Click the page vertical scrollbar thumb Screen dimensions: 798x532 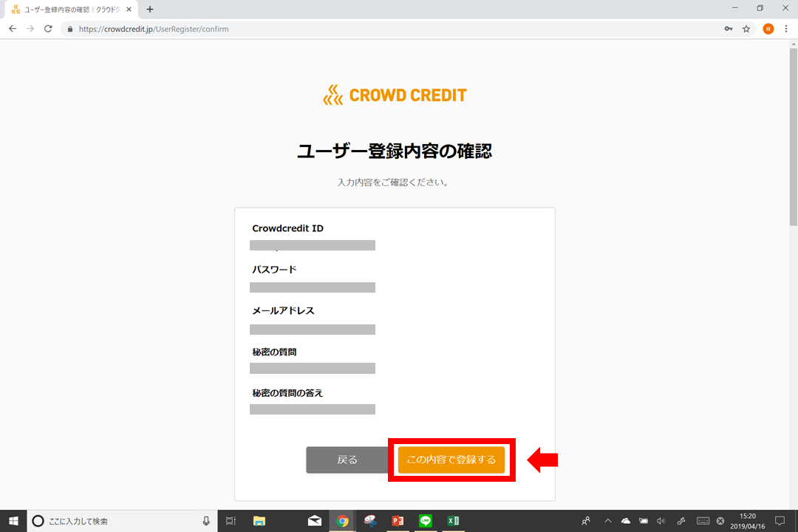[x=794, y=137]
